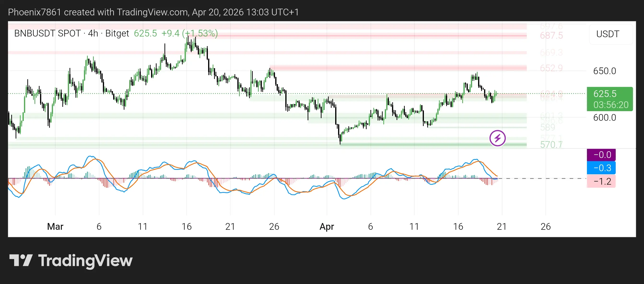The height and width of the screenshot is (284, 644).
Task: Click the 570.7 support level label
Action: pyautogui.click(x=551, y=145)
